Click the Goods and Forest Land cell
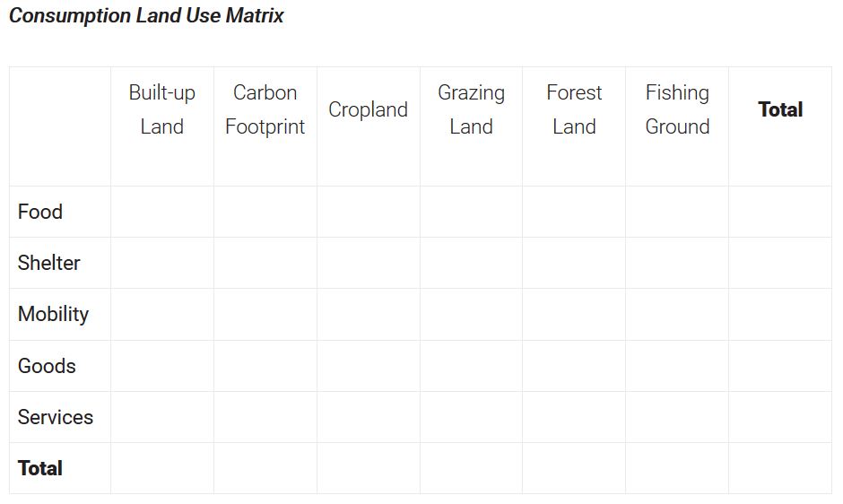The height and width of the screenshot is (504, 843). (574, 366)
